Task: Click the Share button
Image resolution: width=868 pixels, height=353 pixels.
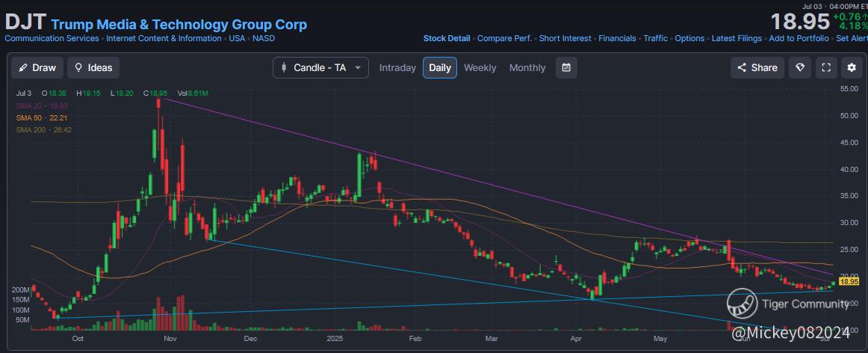Action: click(x=757, y=67)
